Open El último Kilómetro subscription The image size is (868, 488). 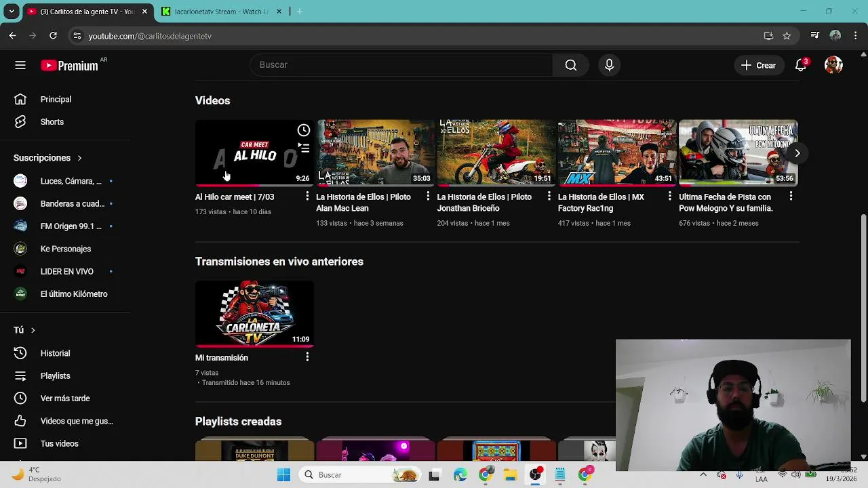point(65,294)
